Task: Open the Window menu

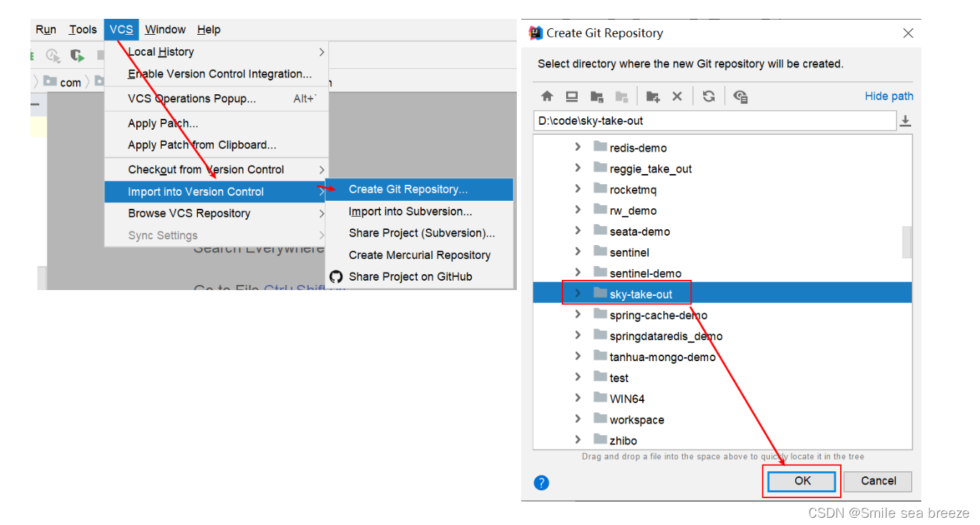Action: pos(165,30)
